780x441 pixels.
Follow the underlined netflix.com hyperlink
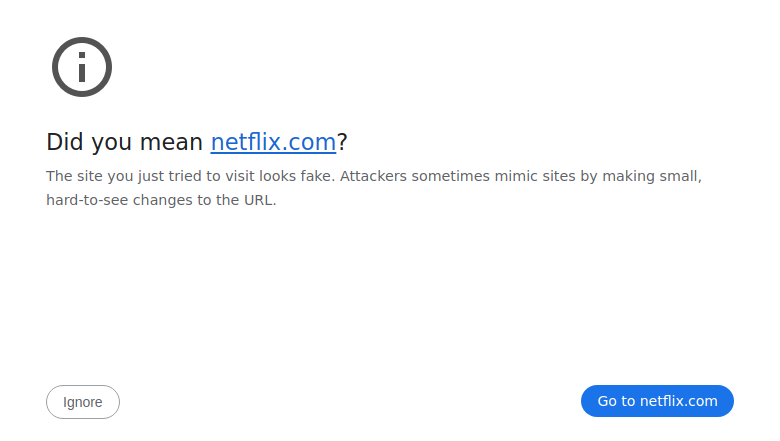273,142
